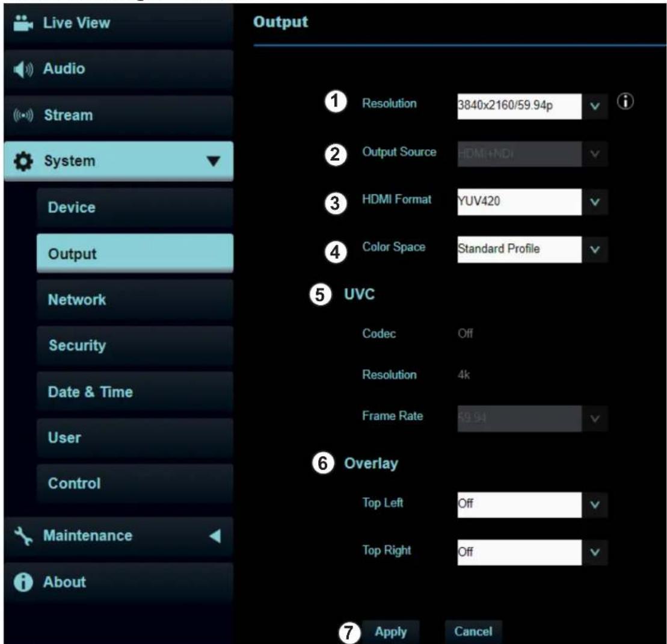The image size is (667, 644).
Task: Click the System gear icon
Action: pos(23,161)
